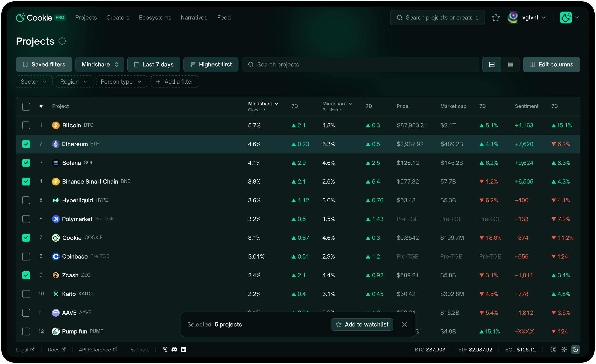Check the Bitcoin row checkbox
Screen dimensions: 596x364
tap(26, 125)
